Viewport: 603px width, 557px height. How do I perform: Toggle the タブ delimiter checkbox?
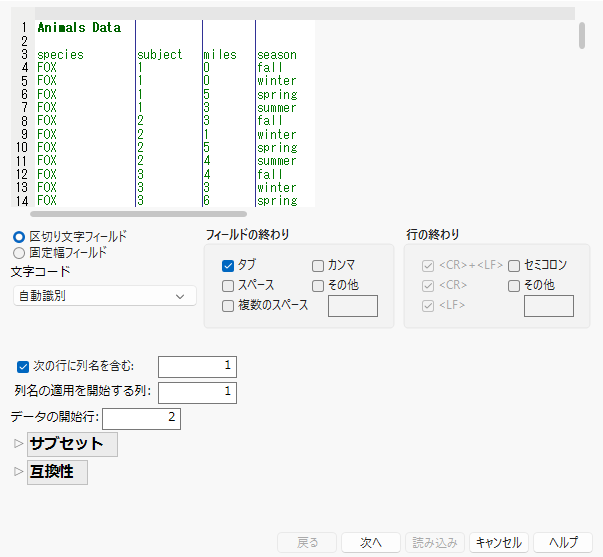pyautogui.click(x=228, y=265)
